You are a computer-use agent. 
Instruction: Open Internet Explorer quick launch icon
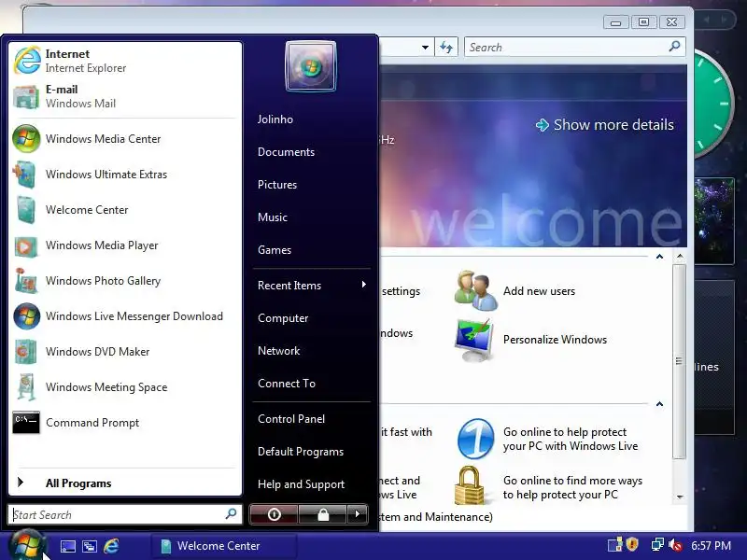click(x=111, y=546)
